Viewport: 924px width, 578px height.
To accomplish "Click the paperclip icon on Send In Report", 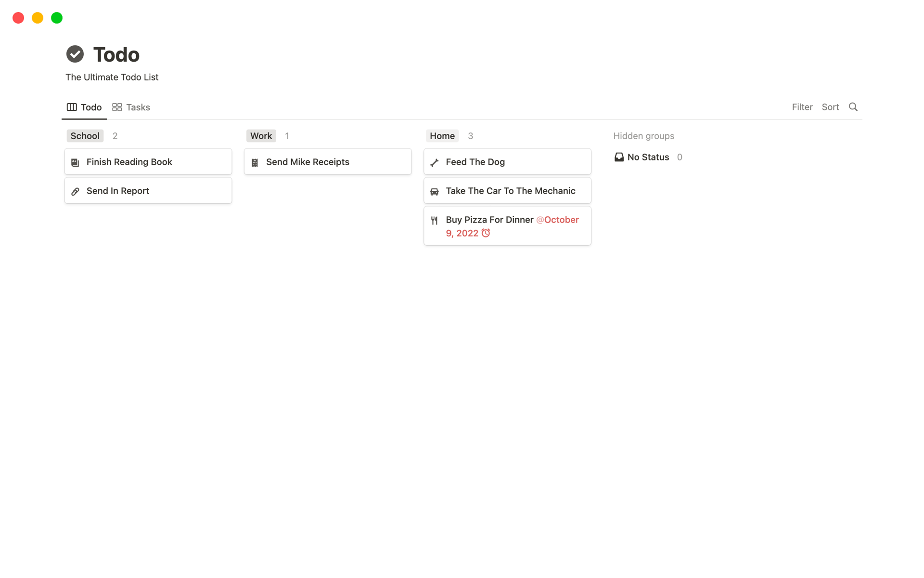I will [75, 191].
